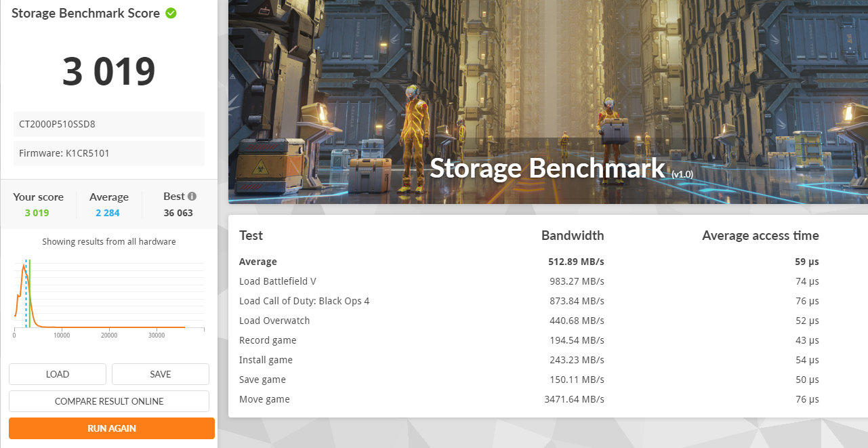Image resolution: width=868 pixels, height=448 pixels.
Task: Select the Load Overwatch test row
Action: tap(529, 321)
